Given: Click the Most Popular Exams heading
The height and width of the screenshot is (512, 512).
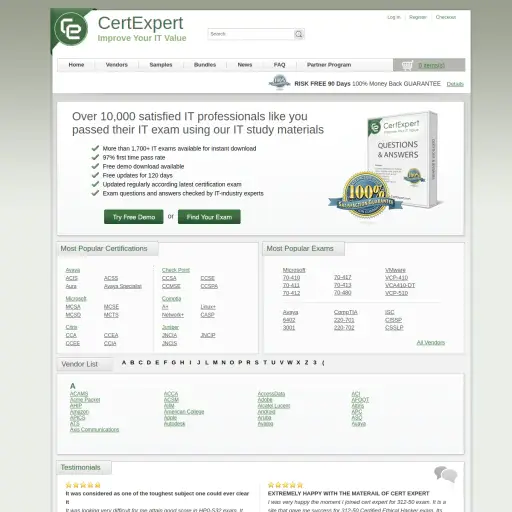Looking at the screenshot, I should pos(300,248).
